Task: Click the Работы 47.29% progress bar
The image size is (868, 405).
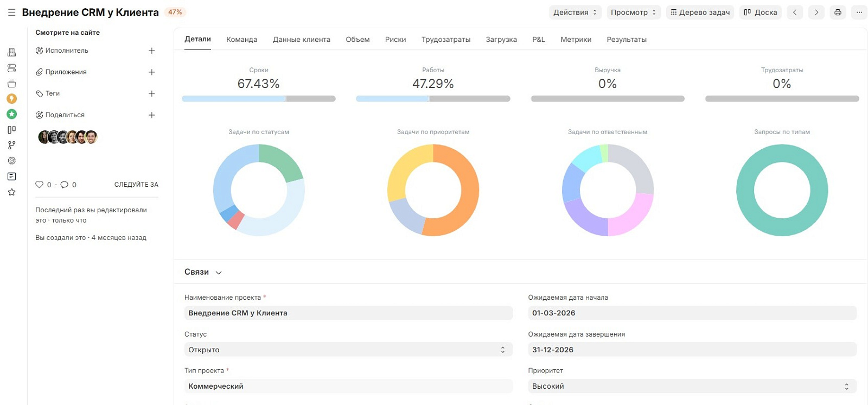Action: pos(433,99)
